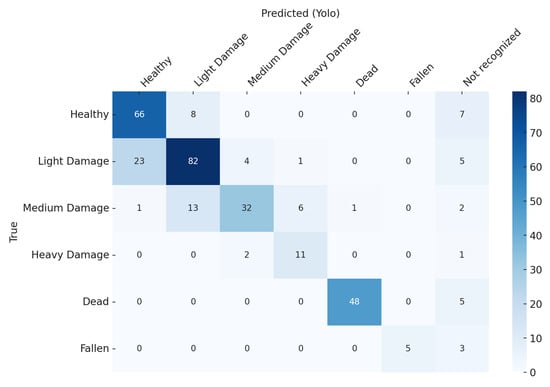This screenshot has width=550, height=387.
Task: Click the colorbar at the 40 level
Action: click(519, 235)
